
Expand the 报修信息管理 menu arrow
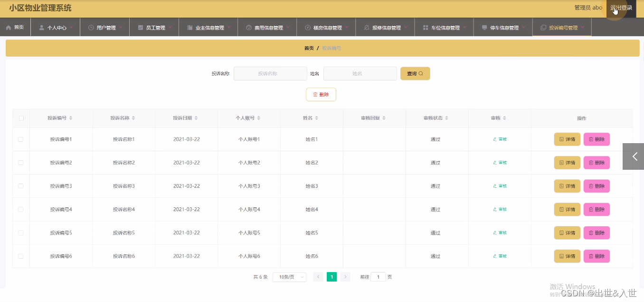406,27
